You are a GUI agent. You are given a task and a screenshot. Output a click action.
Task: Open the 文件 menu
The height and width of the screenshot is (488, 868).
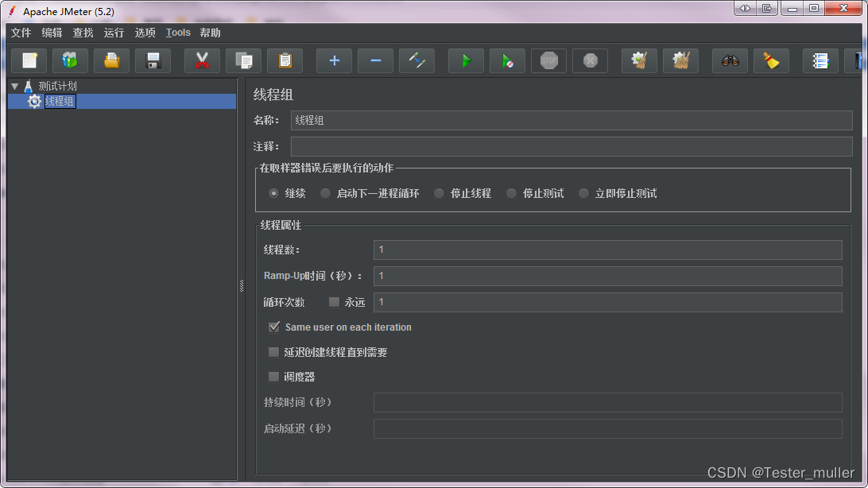(21, 33)
